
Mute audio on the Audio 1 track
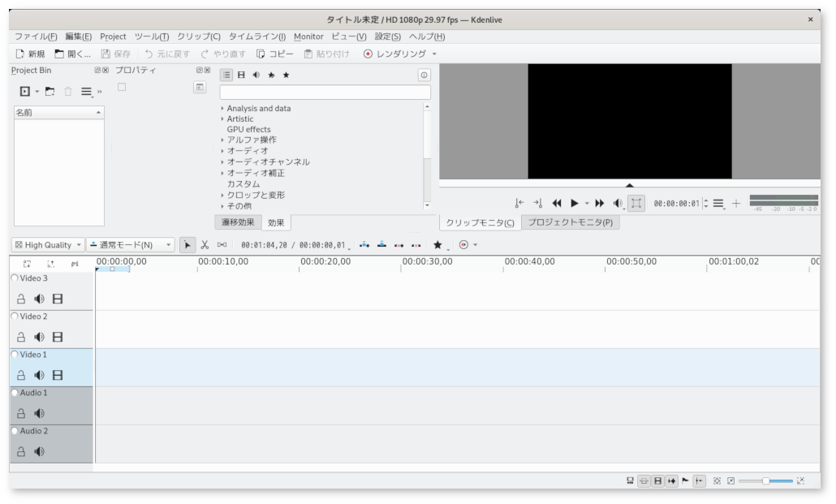(x=40, y=413)
